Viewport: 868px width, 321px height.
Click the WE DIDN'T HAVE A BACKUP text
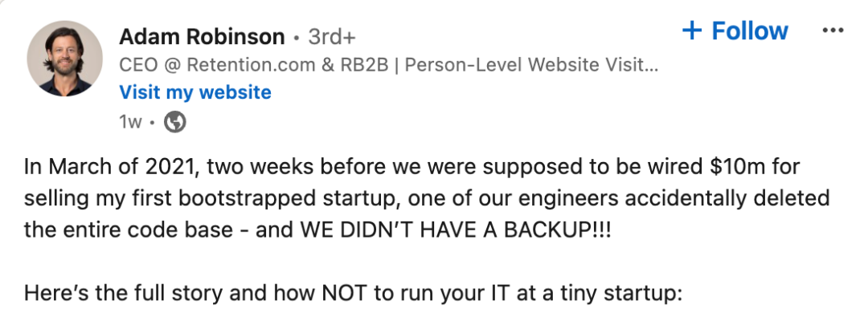point(456,230)
